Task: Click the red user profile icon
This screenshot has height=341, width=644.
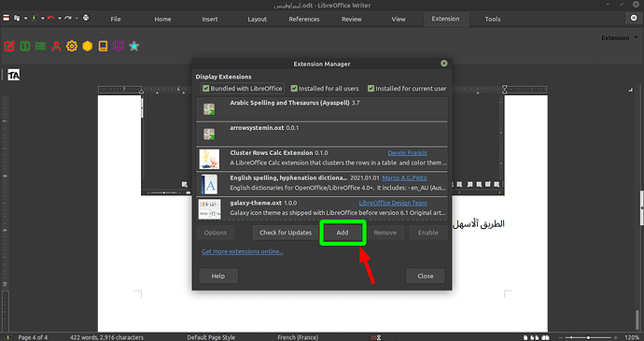Action: [56, 46]
